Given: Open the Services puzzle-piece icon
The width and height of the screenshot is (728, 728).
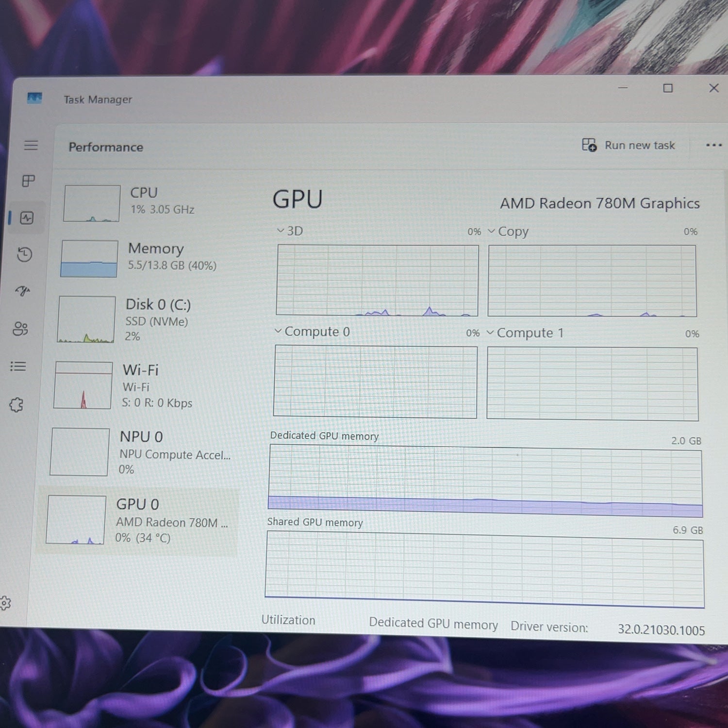Looking at the screenshot, I should [16, 405].
